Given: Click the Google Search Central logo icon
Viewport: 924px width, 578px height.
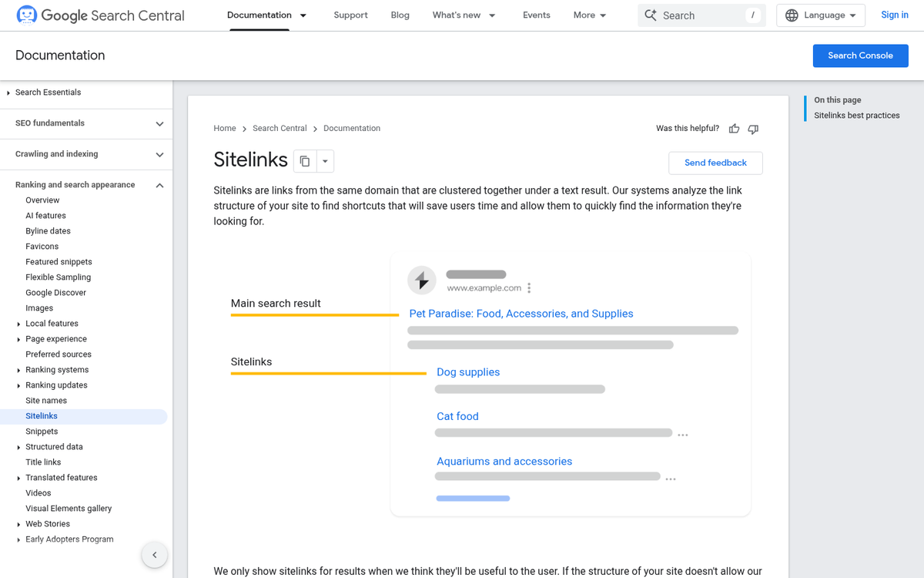Looking at the screenshot, I should (x=25, y=15).
